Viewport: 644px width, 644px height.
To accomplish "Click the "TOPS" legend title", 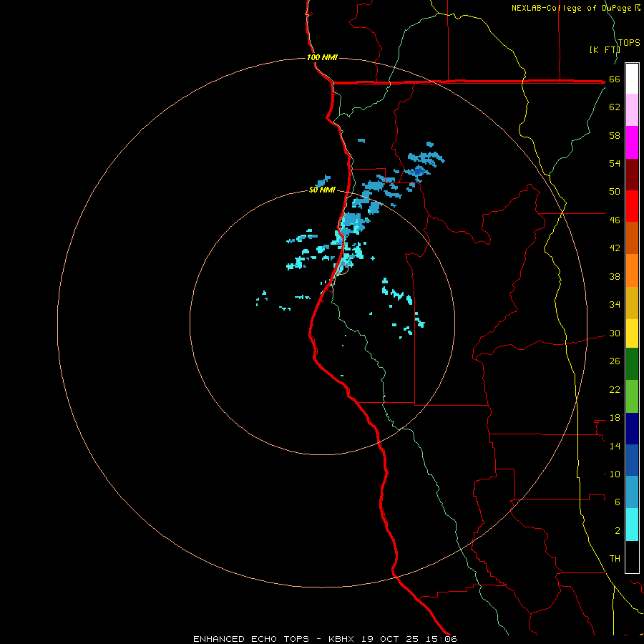I will pos(629,43).
